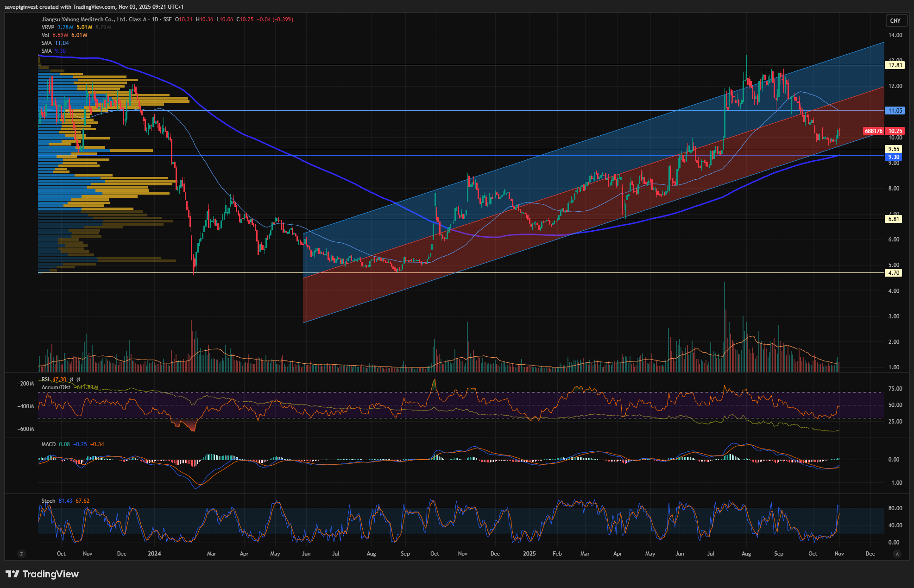This screenshot has height=588, width=914.
Task: Click the A auto-scale button
Action: pyautogui.click(x=897, y=554)
